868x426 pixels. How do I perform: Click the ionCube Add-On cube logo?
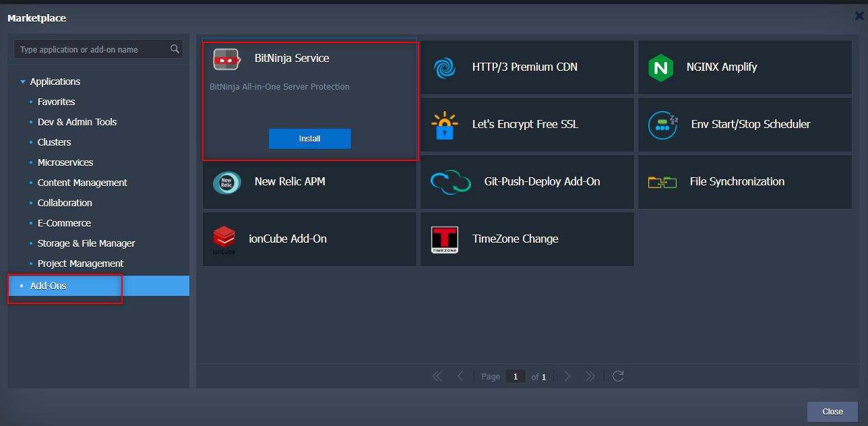coord(224,240)
